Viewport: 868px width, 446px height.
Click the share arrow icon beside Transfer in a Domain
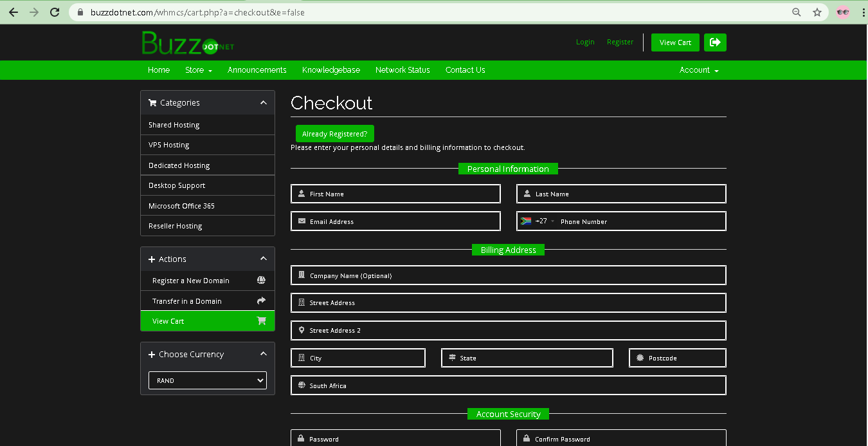pyautogui.click(x=261, y=301)
